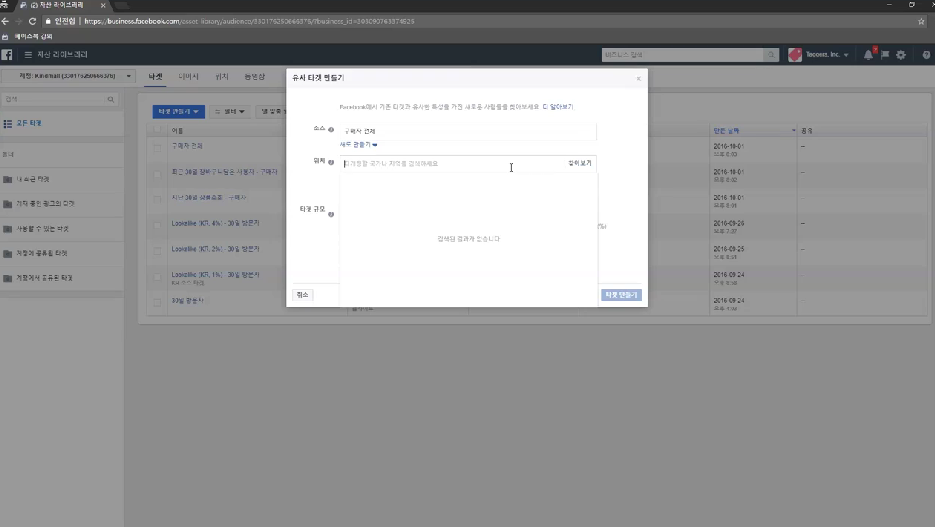Open the Lookalike (KR, 4%) audience link

215,224
